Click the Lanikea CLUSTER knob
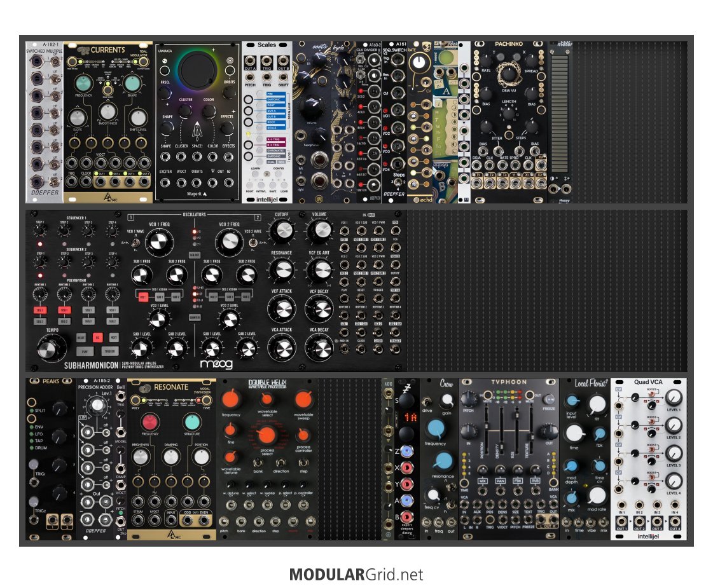 [x=185, y=111]
